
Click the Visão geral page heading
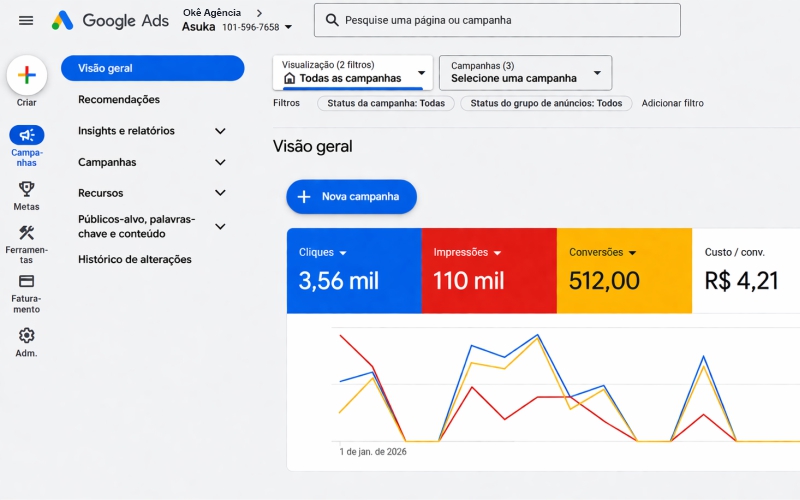pyautogui.click(x=313, y=146)
